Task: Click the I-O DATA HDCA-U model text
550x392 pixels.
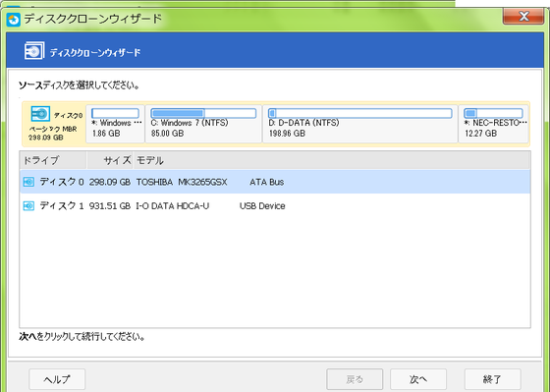Action: point(172,206)
